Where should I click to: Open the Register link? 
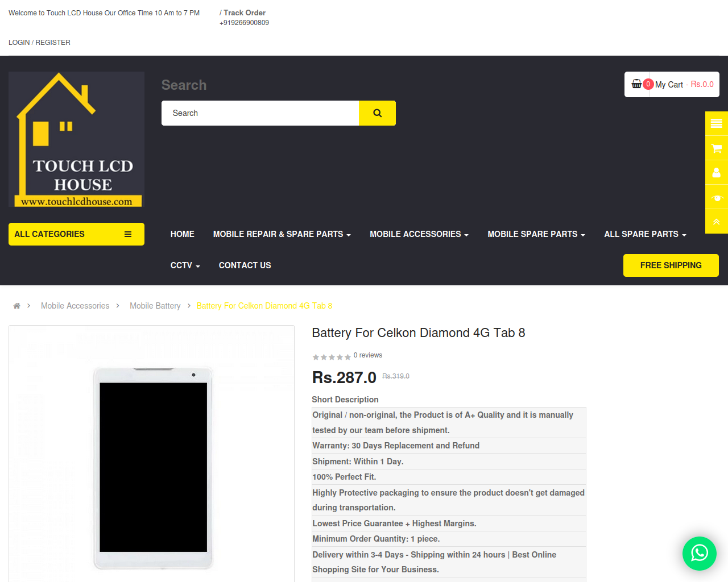coord(53,43)
